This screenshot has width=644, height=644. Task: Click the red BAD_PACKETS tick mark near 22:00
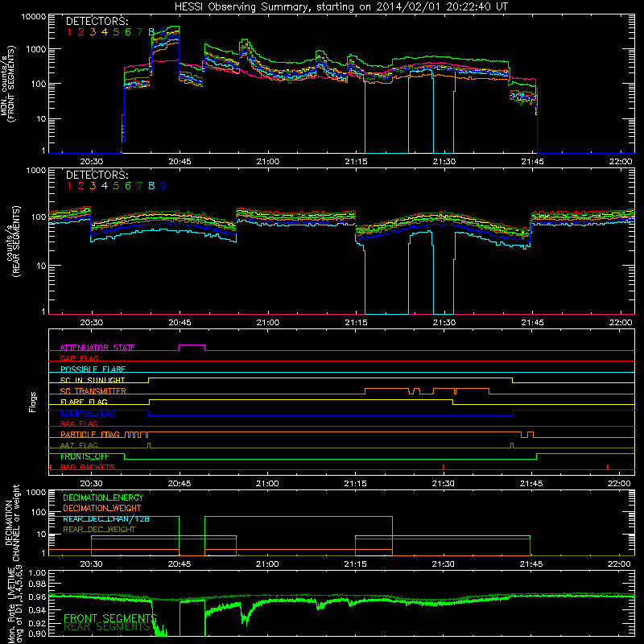tap(608, 467)
